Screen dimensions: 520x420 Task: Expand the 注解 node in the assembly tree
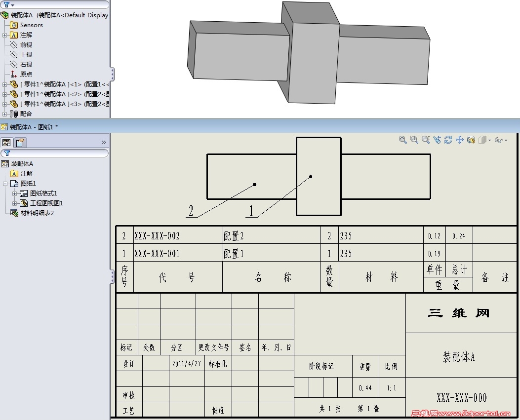click(x=4, y=35)
